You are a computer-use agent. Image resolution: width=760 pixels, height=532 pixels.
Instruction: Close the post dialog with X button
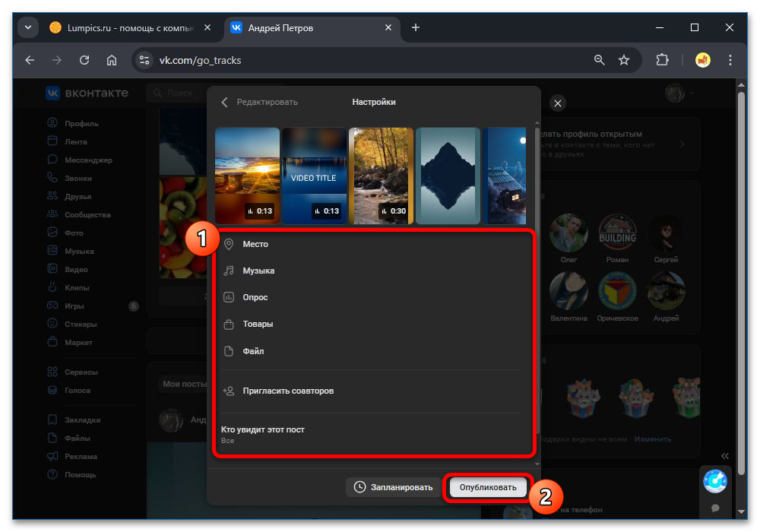pos(558,103)
